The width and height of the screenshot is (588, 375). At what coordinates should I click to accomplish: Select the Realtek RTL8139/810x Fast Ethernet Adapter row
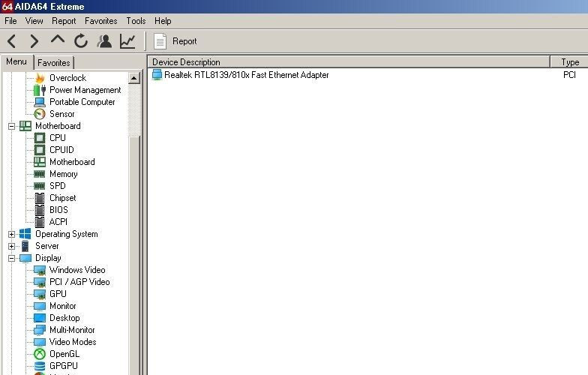(367, 75)
